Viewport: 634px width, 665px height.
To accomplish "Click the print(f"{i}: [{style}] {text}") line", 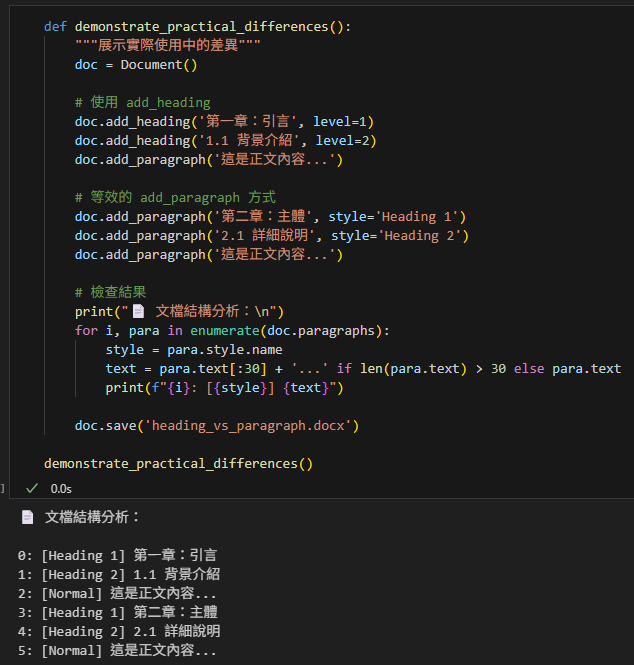I will click(x=224, y=388).
